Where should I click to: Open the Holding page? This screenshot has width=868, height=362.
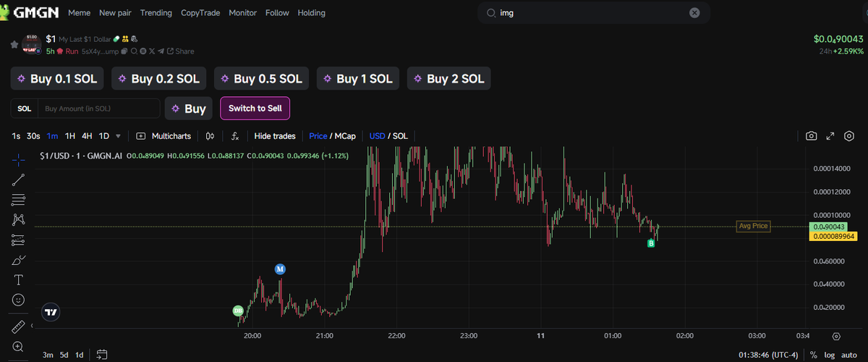coord(312,13)
